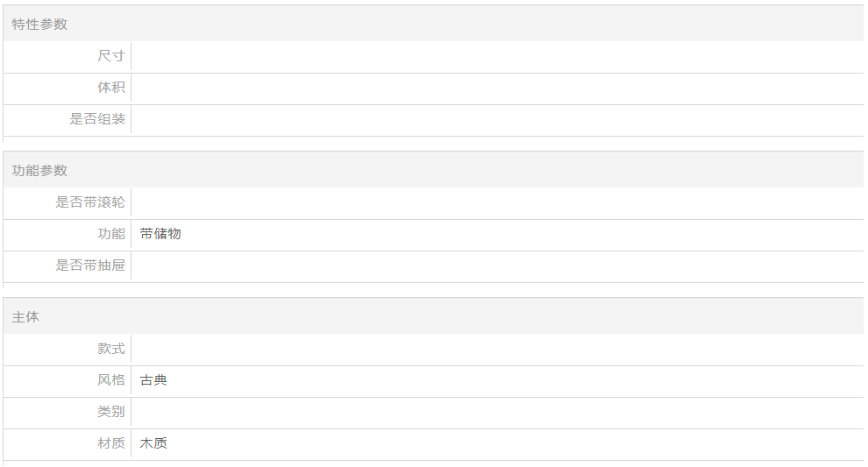Click the empty 类别 value field
This screenshot has width=868, height=467.
pos(496,413)
